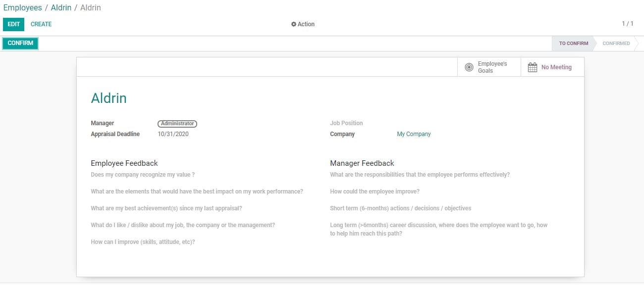Click the Employee's Goals target icon

[x=469, y=67]
